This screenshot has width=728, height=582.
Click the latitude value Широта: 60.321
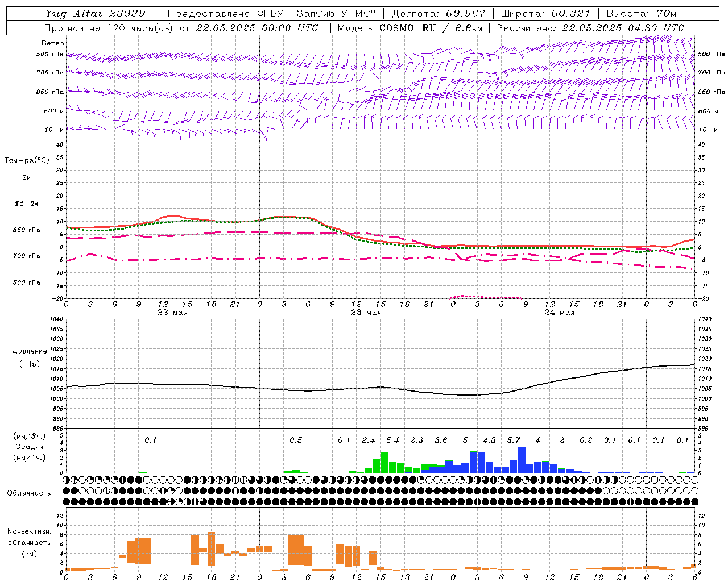[x=545, y=14]
